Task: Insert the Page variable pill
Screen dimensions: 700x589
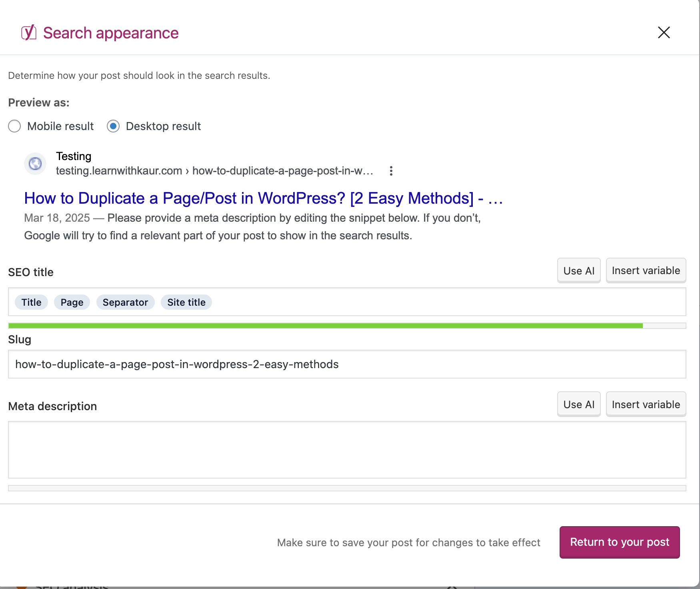Action: pos(72,302)
